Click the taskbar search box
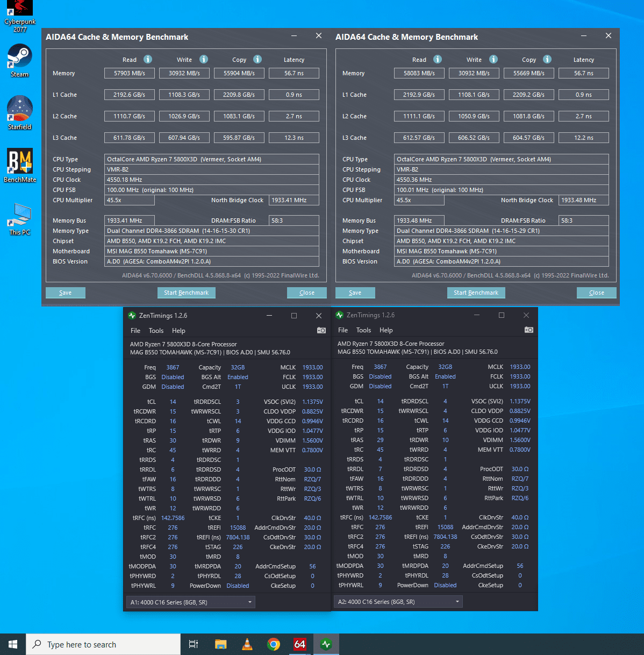644x655 pixels. point(103,644)
